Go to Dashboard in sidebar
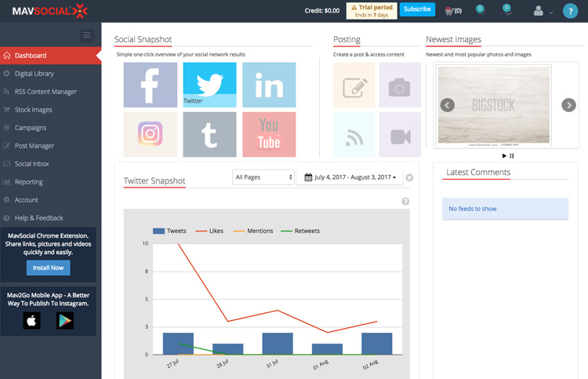This screenshot has width=588, height=379. 51,56
